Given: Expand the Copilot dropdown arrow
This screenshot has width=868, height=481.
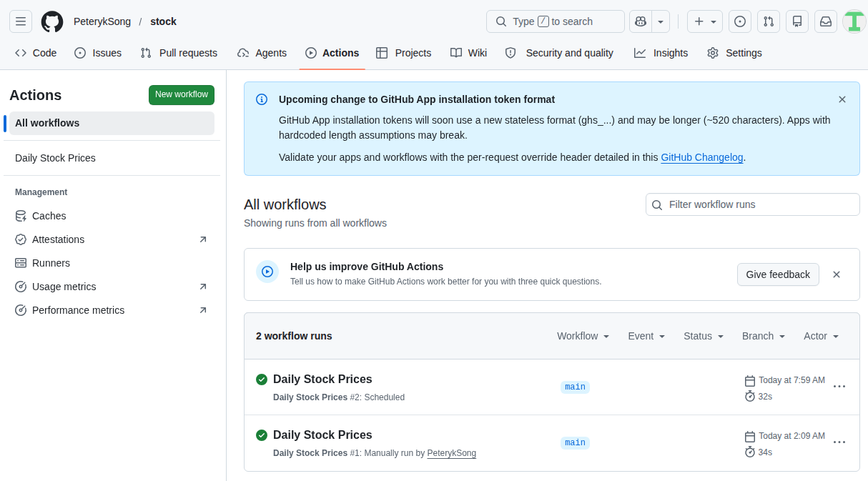Looking at the screenshot, I should 661,21.
